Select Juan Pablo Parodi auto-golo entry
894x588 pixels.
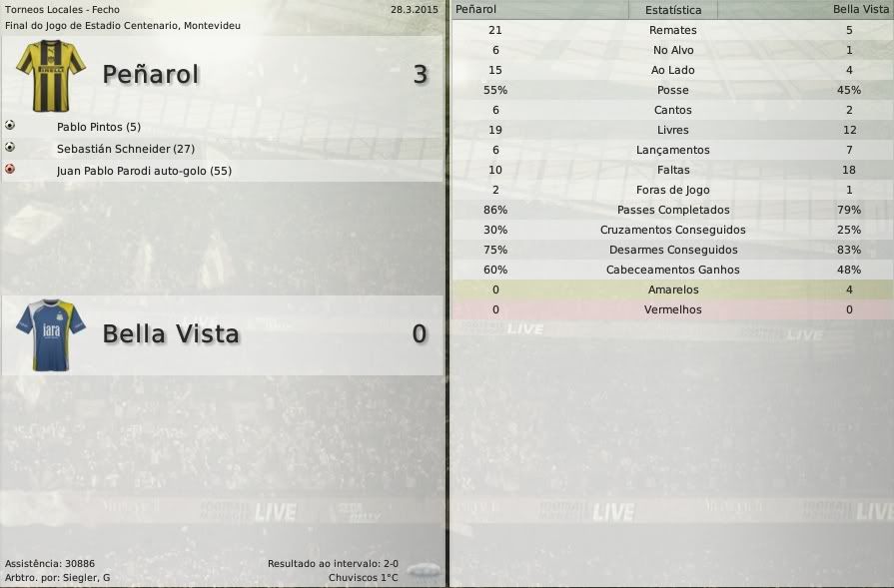click(144, 171)
